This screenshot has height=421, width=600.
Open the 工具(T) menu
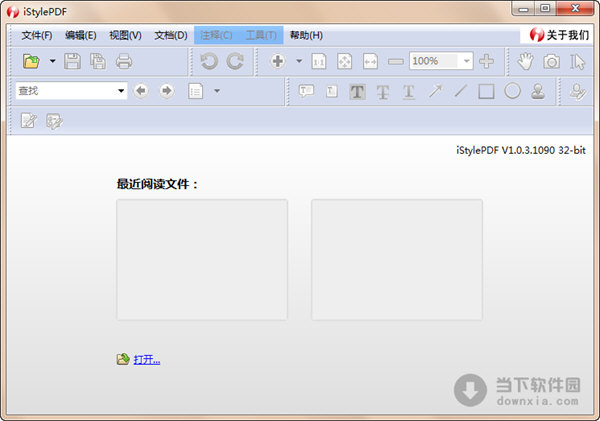click(261, 35)
